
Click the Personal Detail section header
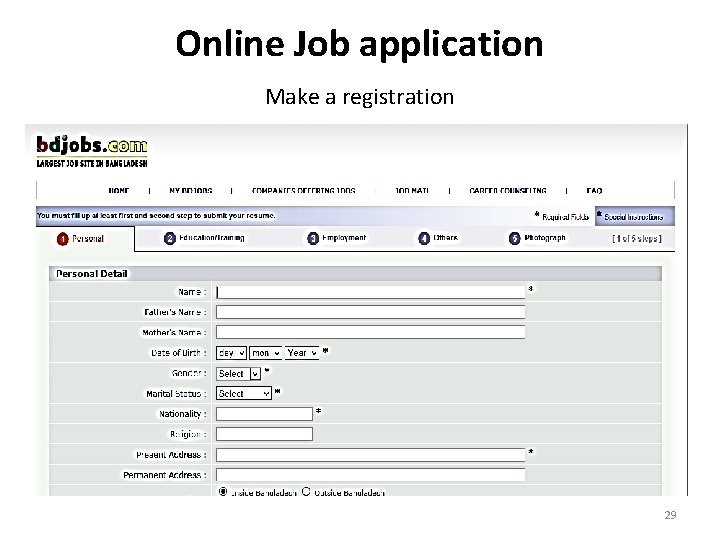coord(355,274)
